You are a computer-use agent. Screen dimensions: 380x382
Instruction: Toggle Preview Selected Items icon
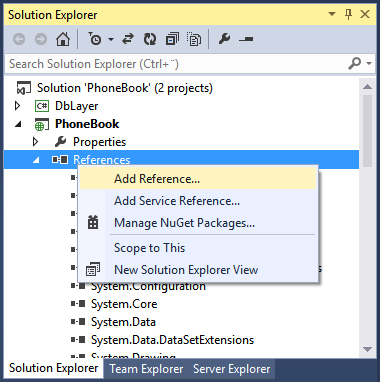pos(246,39)
